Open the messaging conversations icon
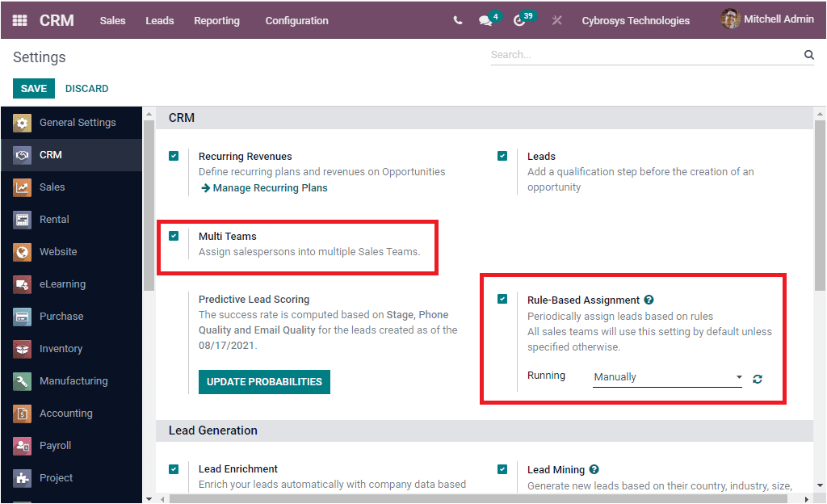 pyautogui.click(x=481, y=19)
